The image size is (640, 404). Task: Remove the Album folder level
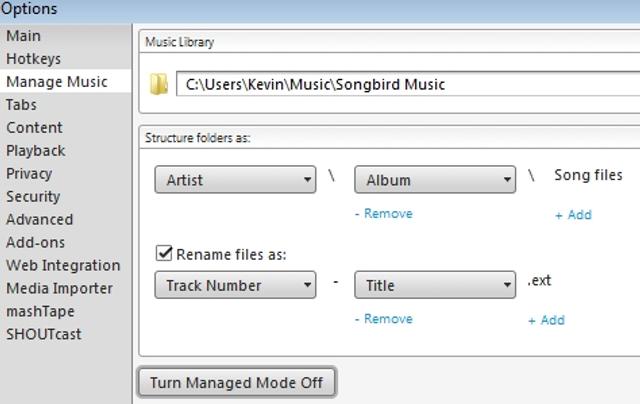click(x=383, y=213)
